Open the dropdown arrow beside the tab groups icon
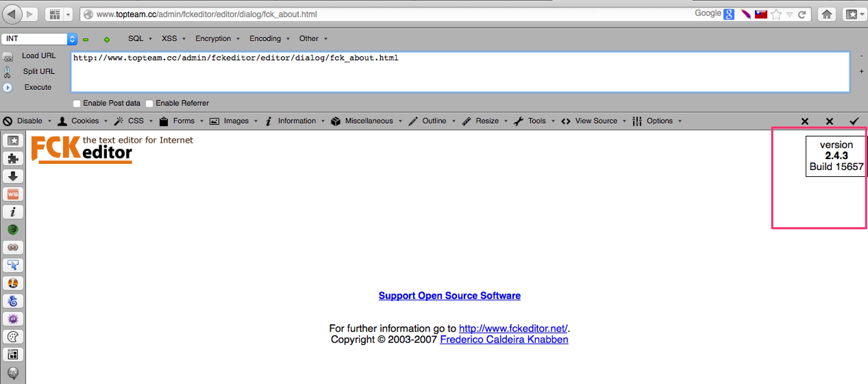Image resolution: width=868 pixels, height=384 pixels. 68,14
